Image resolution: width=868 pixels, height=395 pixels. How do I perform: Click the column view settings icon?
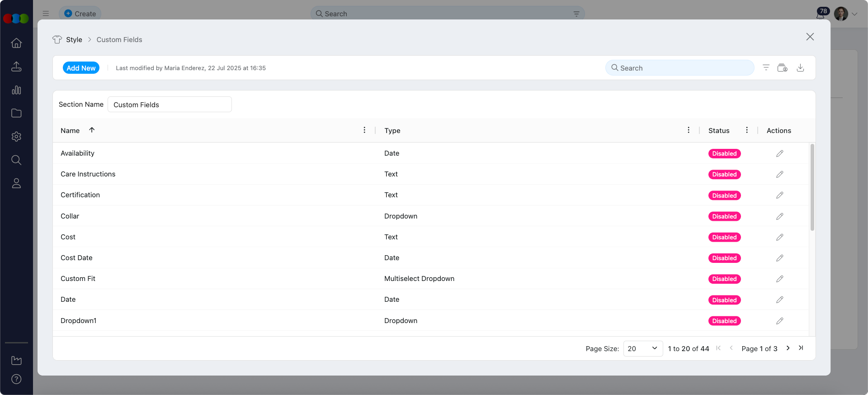(782, 68)
